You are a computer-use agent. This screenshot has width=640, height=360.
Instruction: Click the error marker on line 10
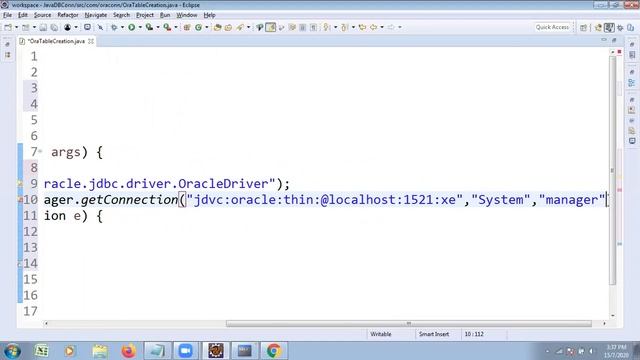pyautogui.click(x=20, y=200)
